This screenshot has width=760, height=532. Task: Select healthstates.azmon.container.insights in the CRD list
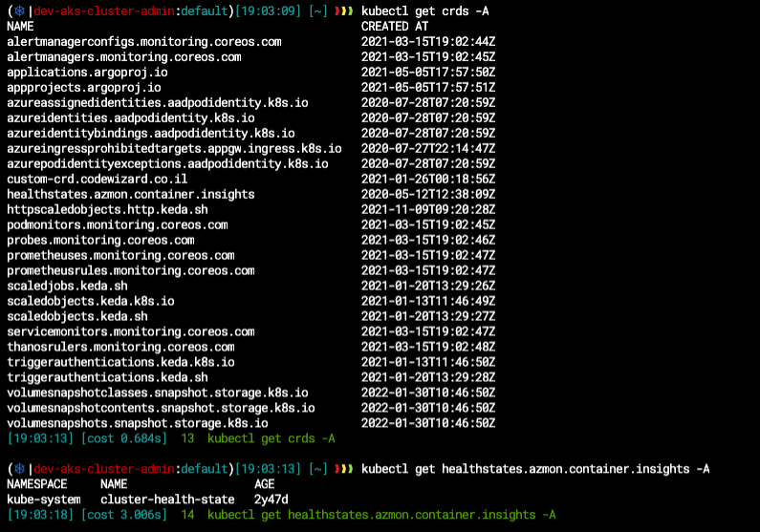coord(131,194)
